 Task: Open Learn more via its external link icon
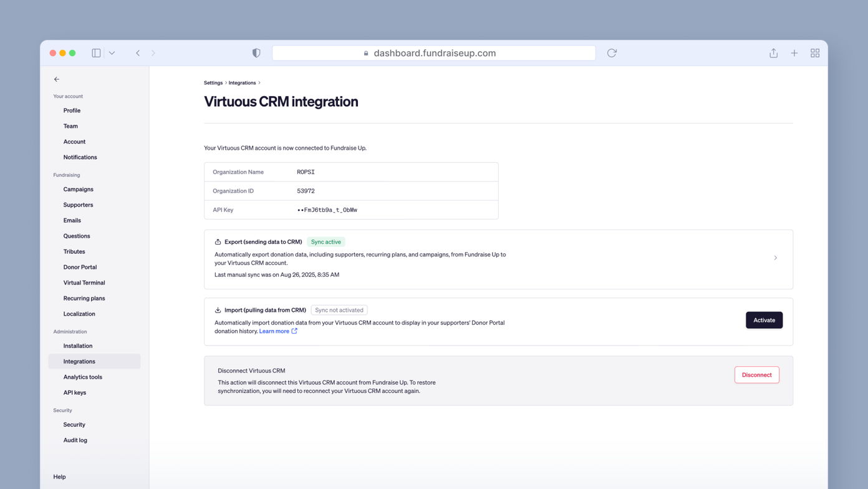pyautogui.click(x=294, y=331)
